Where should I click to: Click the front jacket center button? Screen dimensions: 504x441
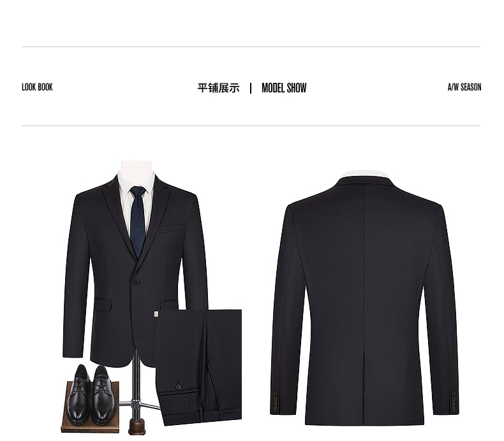pos(136,282)
